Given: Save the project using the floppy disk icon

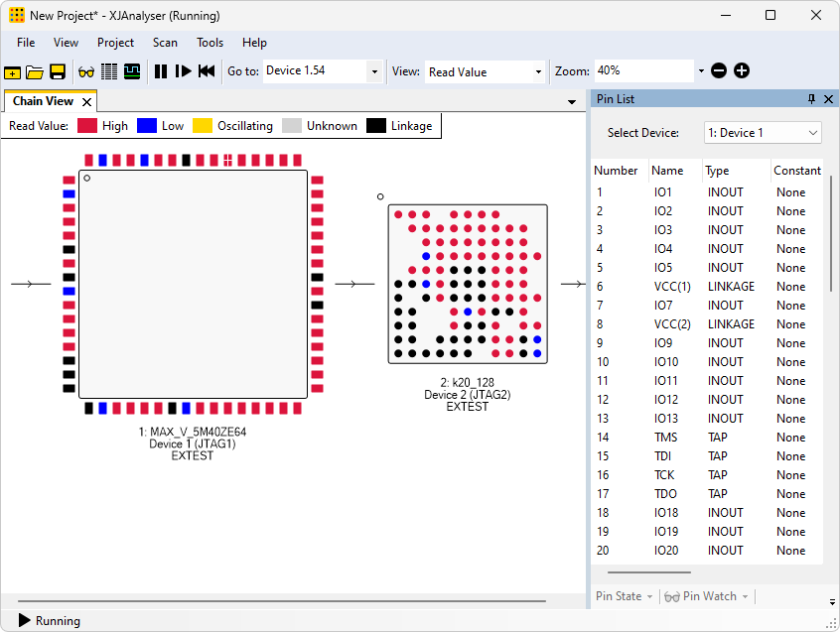Looking at the screenshot, I should (x=58, y=71).
